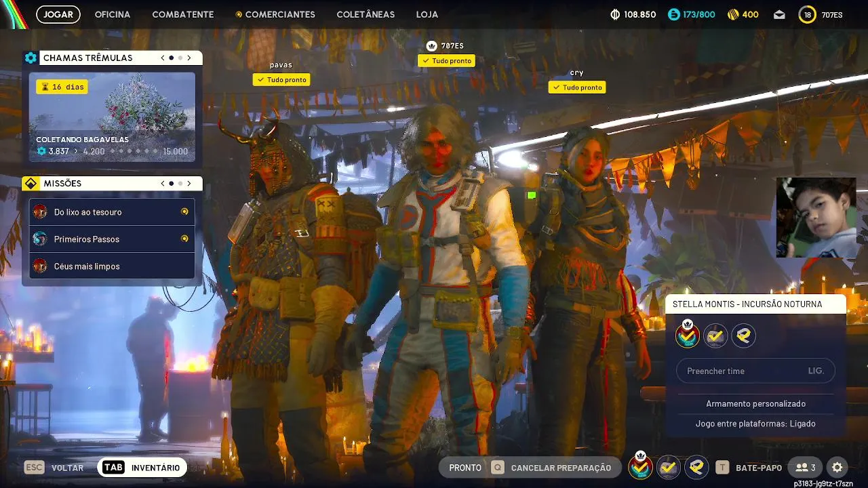Open the Do lixo ao tesouro mission
This screenshot has height=488, width=868.
click(112, 211)
